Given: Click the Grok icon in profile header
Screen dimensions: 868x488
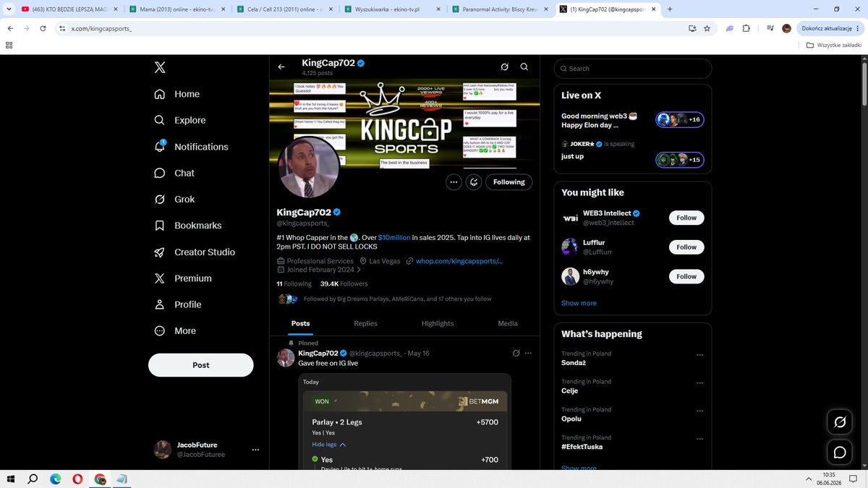Looking at the screenshot, I should point(505,67).
